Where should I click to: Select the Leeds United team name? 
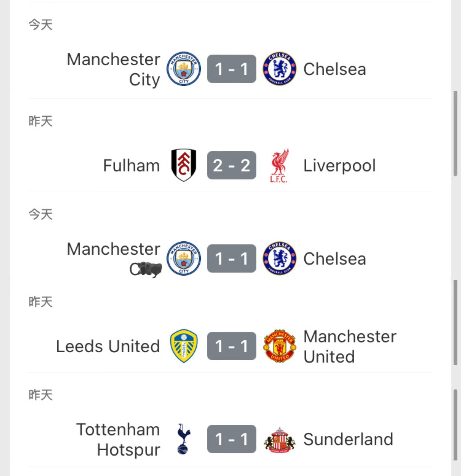[108, 346]
